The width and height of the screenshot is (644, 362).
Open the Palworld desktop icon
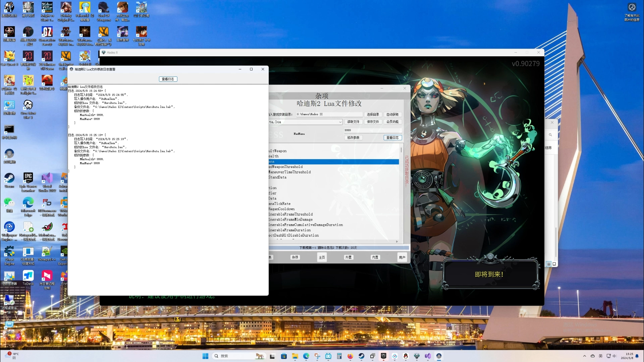pos(85,11)
